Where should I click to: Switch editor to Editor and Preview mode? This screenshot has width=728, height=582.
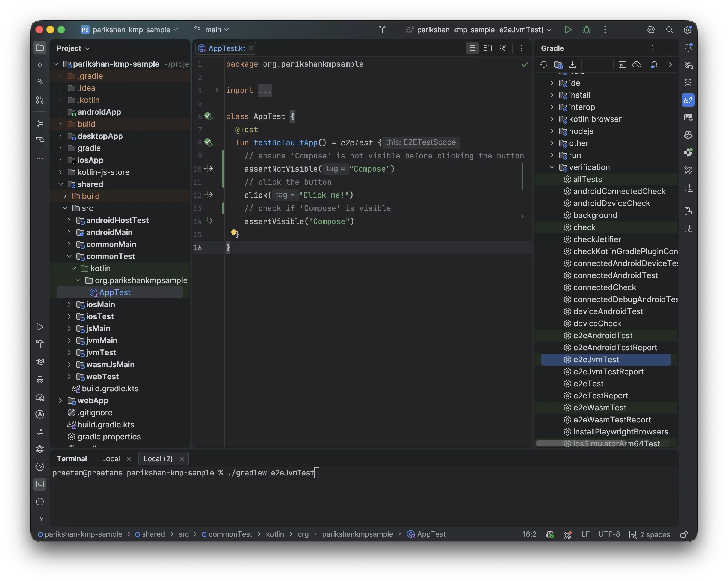pyautogui.click(x=488, y=48)
